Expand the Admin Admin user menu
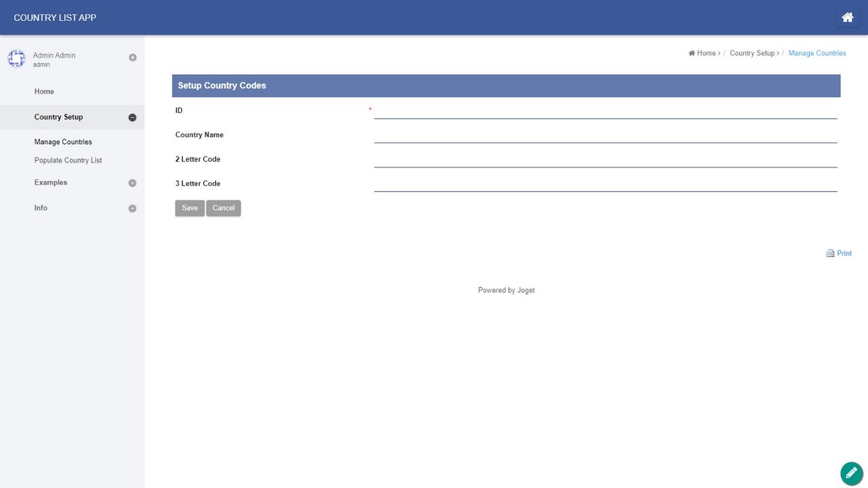 click(132, 58)
